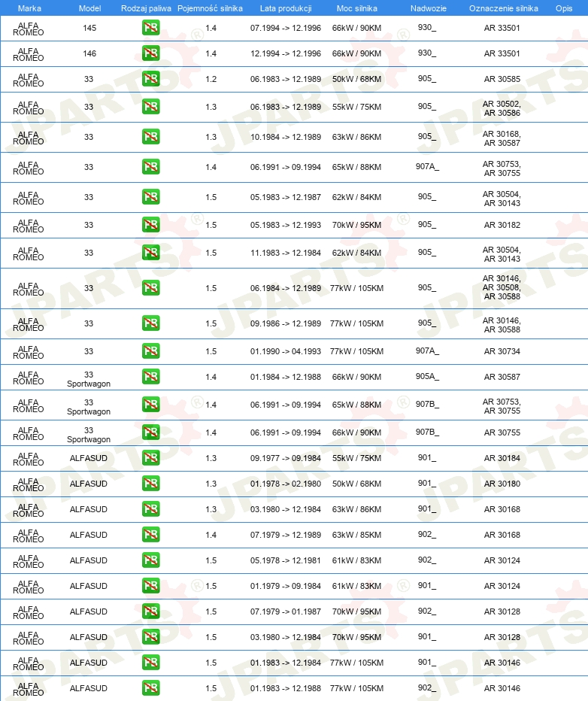
Task: Click the Moc silnika column header
Action: 357,8
